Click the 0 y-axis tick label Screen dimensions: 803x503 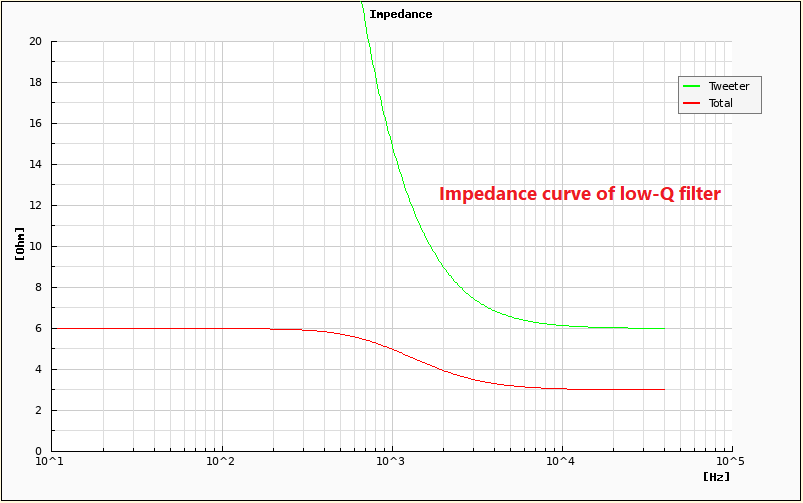pyautogui.click(x=38, y=451)
